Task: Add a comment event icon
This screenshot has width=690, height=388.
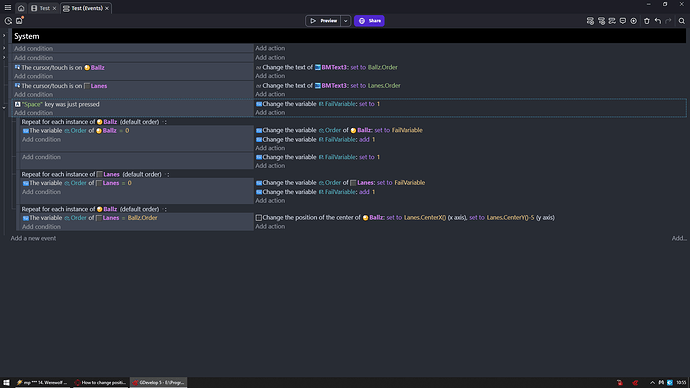Action: click(623, 21)
